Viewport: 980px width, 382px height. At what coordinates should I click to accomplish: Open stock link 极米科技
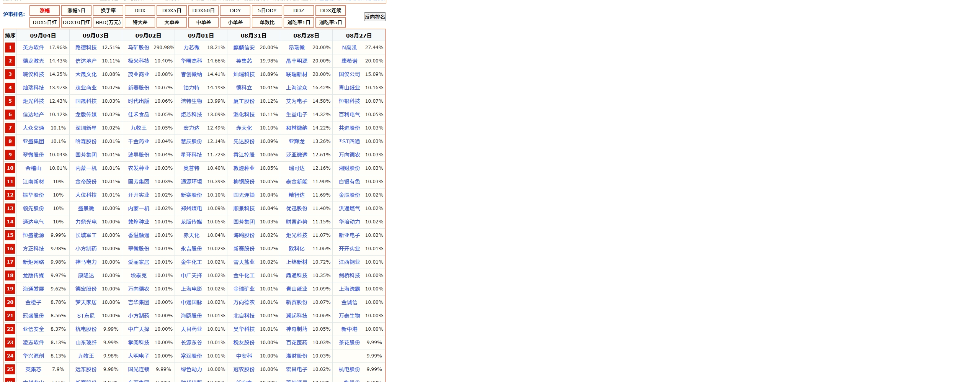click(x=139, y=61)
